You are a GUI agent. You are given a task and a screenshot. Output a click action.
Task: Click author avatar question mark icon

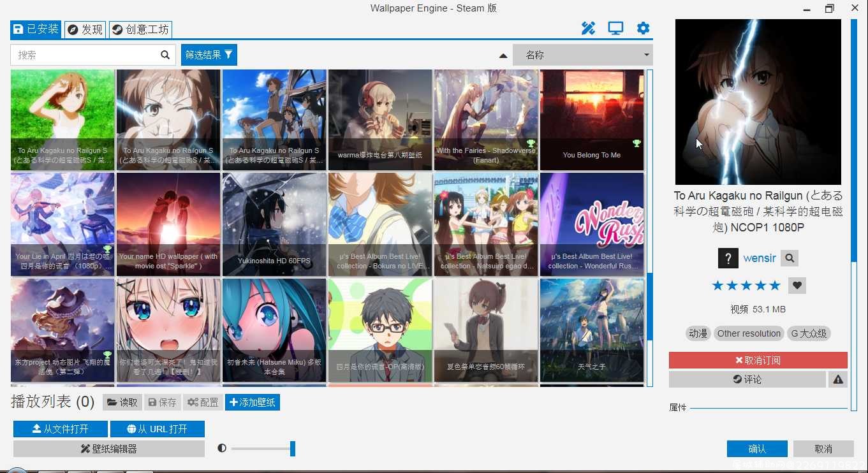click(728, 258)
